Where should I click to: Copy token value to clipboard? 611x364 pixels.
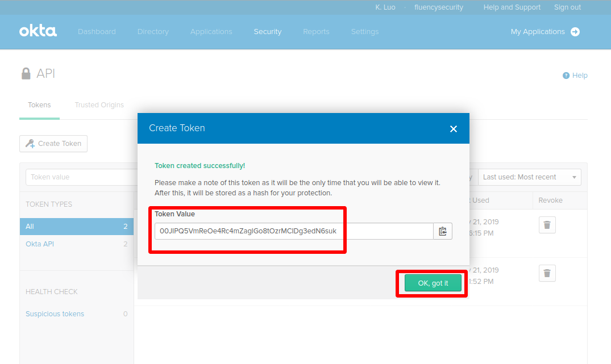click(443, 231)
